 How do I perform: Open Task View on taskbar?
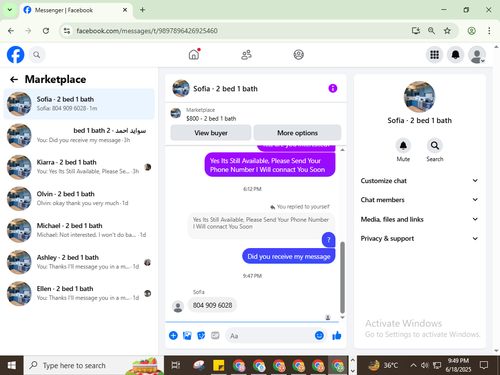[176, 365]
